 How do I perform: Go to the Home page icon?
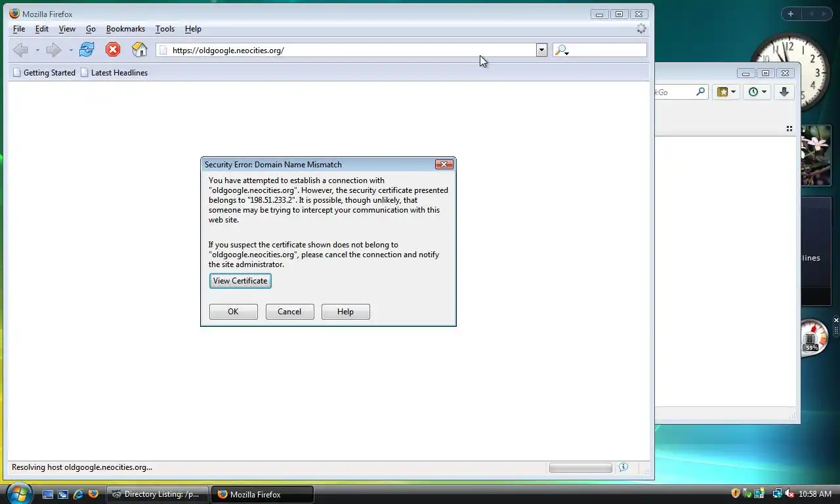[x=140, y=50]
